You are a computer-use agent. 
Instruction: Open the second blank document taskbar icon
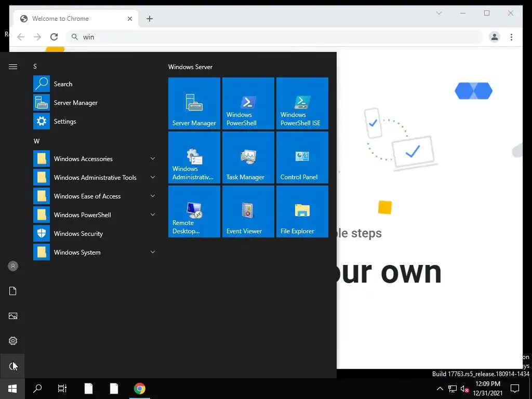pos(114,389)
